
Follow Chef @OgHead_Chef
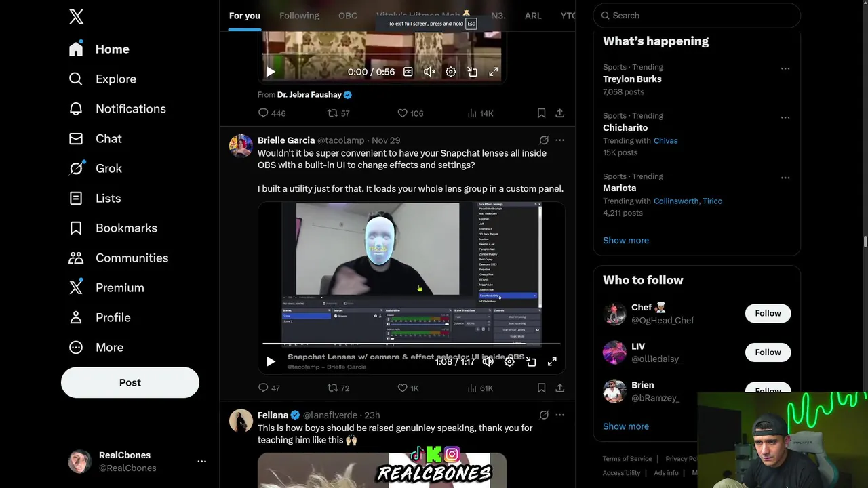pos(768,313)
